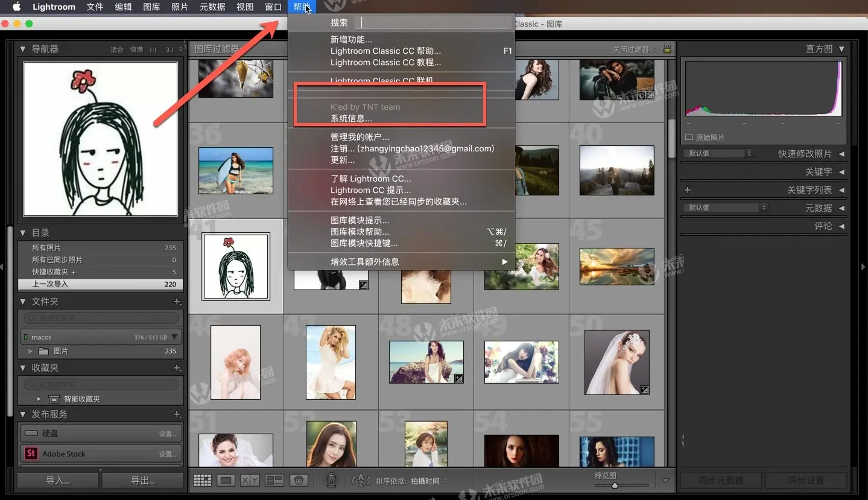Open the macos volume dropdown arrow
868x500 pixels.
point(174,337)
